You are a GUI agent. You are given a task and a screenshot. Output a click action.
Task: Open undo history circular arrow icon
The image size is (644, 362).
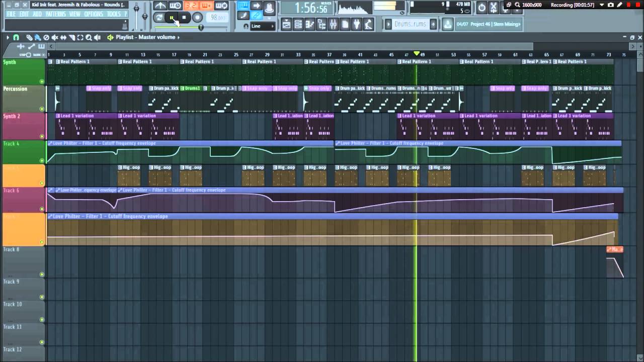click(481, 8)
